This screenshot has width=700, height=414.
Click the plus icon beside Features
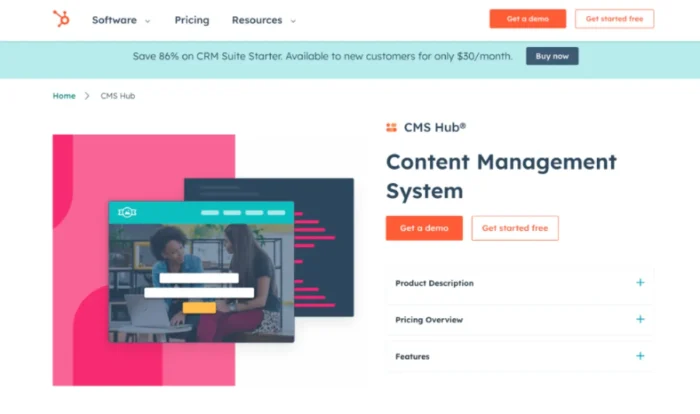pos(640,356)
